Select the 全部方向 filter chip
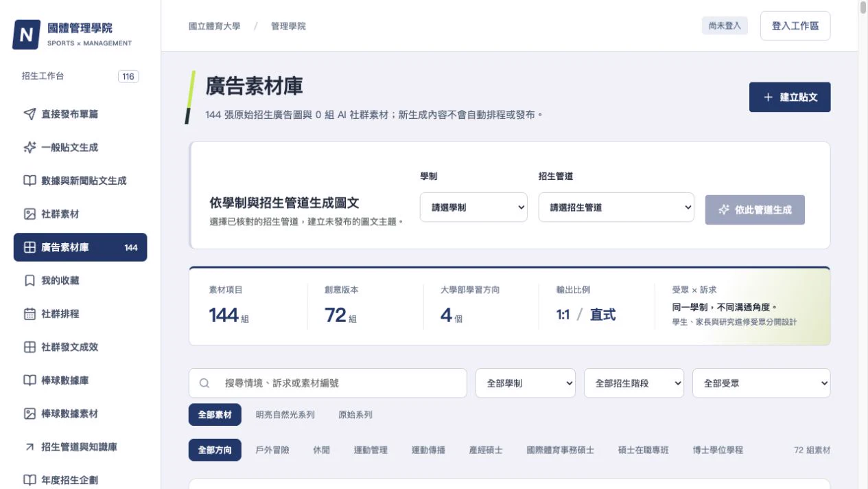 click(215, 451)
